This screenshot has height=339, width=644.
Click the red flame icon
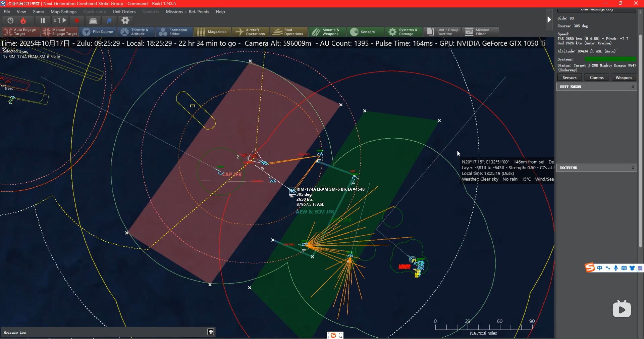23,20
